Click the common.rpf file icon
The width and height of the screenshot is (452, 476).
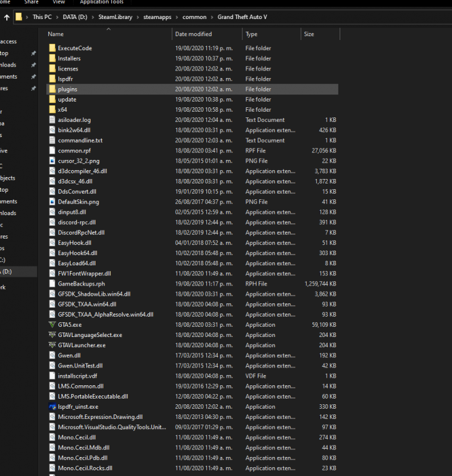(52, 150)
